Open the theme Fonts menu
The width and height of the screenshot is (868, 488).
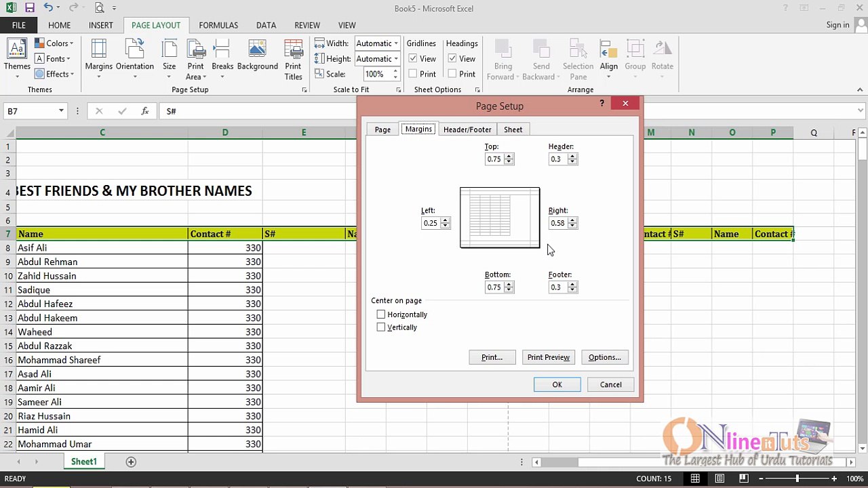(53, 59)
